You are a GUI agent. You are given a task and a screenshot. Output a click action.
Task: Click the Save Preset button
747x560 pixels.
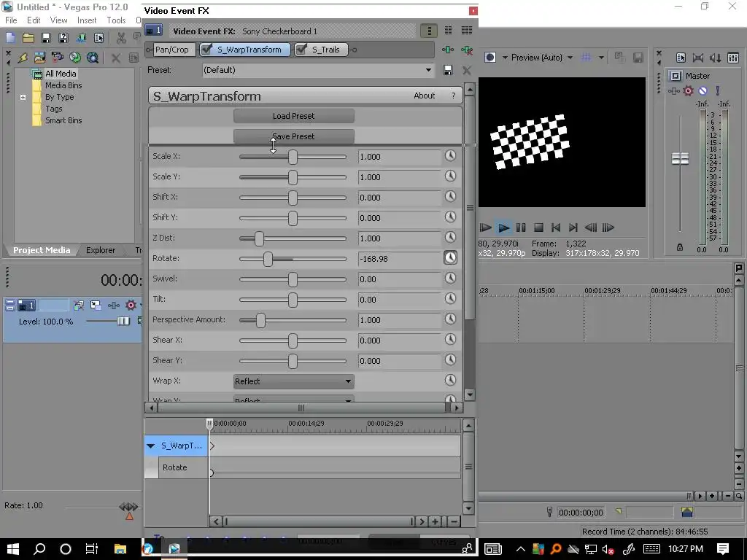coord(293,136)
